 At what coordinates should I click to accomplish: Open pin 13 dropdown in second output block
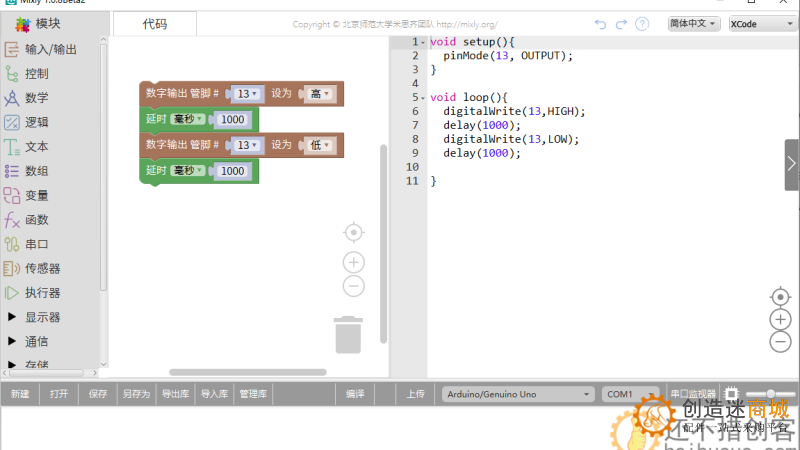point(247,145)
